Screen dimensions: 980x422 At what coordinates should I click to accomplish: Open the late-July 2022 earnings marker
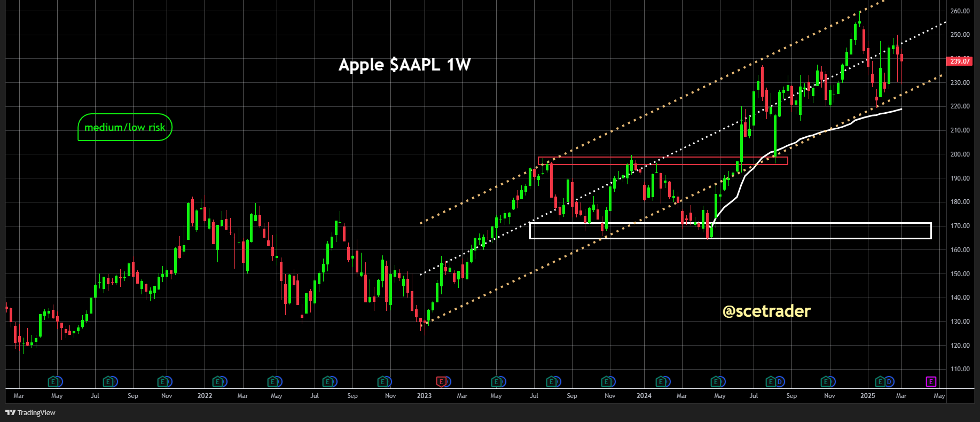pyautogui.click(x=328, y=381)
